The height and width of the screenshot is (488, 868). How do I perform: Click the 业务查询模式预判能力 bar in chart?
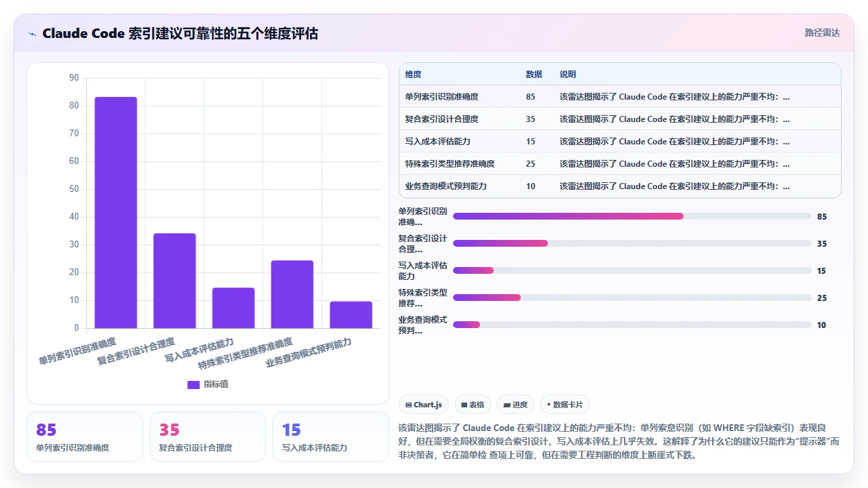pos(351,314)
